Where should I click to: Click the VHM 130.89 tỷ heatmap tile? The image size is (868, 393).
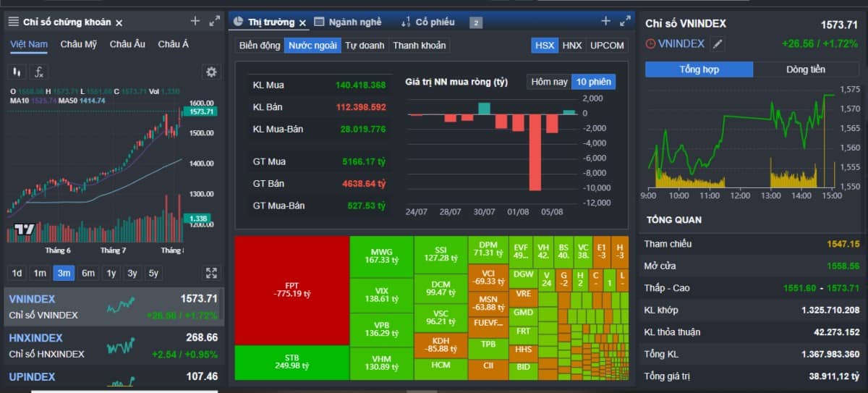coord(382,363)
